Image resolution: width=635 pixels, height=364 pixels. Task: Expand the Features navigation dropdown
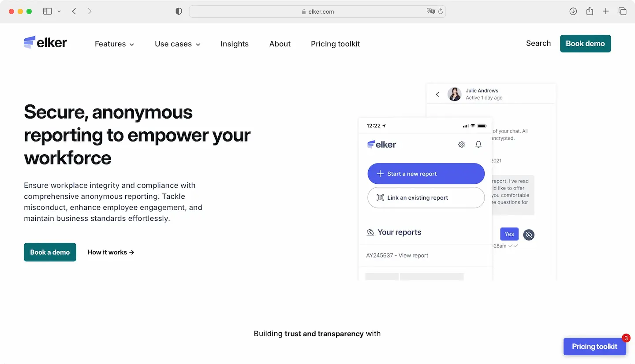pyautogui.click(x=114, y=44)
